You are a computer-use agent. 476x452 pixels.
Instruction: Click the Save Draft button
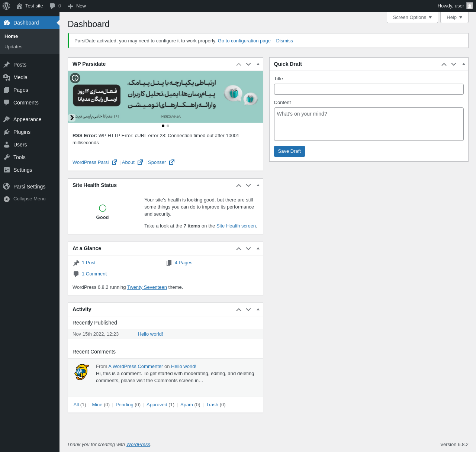point(289,151)
